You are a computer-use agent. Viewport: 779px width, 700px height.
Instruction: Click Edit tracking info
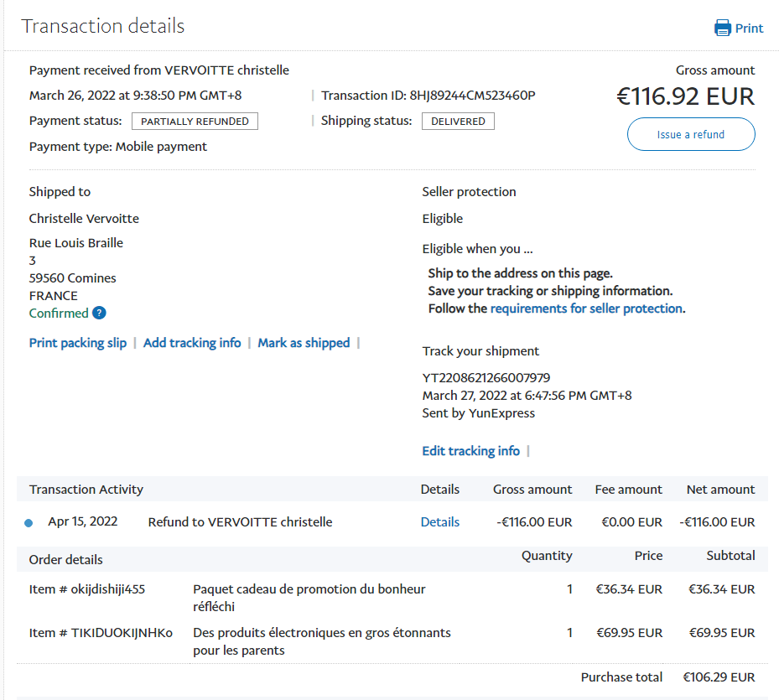click(x=470, y=451)
